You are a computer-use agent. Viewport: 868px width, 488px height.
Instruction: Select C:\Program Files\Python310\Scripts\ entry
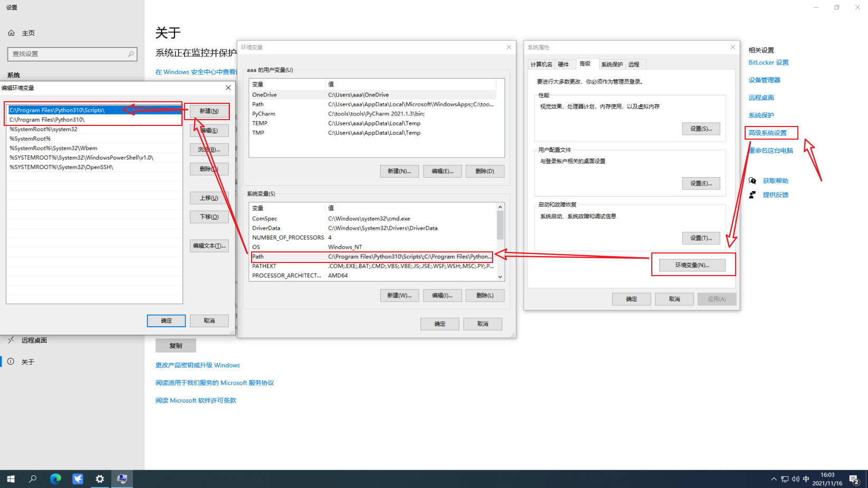[94, 110]
